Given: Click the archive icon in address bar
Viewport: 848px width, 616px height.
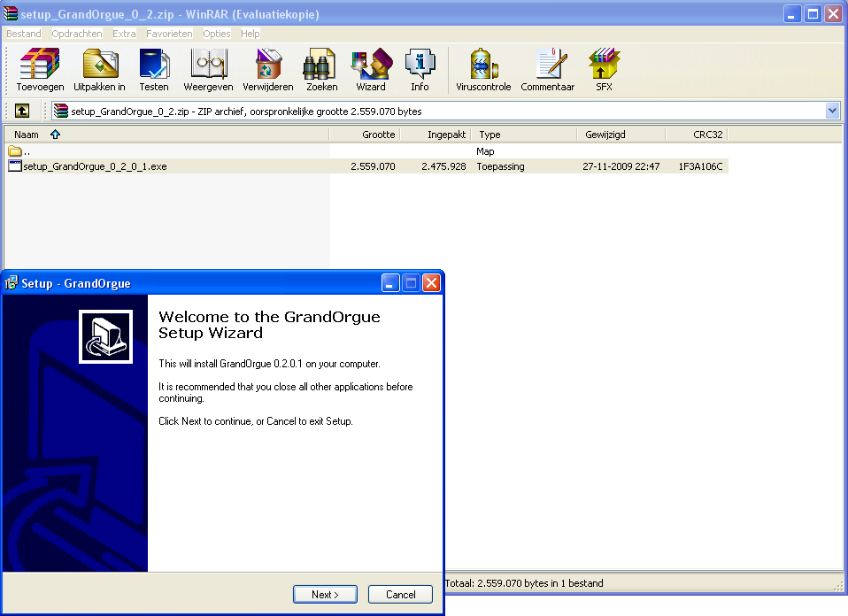Looking at the screenshot, I should pos(61,111).
